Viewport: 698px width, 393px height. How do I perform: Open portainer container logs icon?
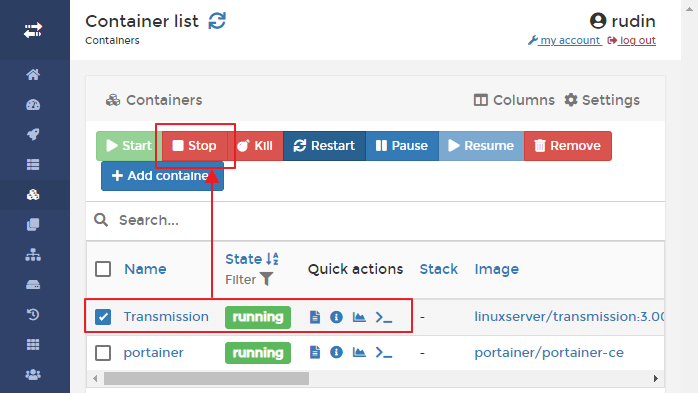click(315, 352)
